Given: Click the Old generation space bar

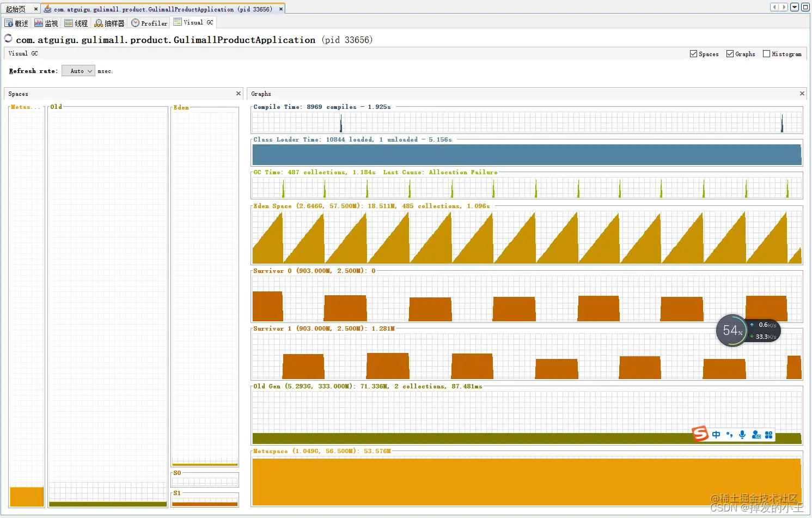Looking at the screenshot, I should tap(108, 308).
